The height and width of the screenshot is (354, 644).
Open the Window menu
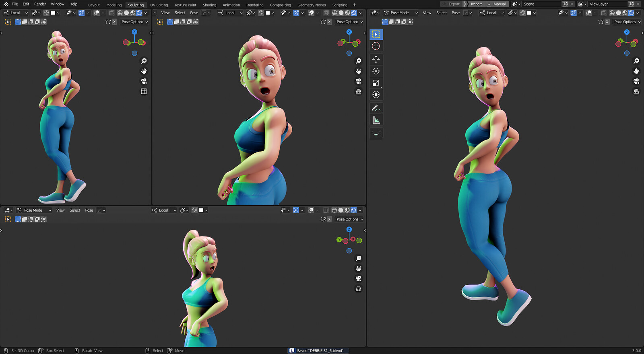tap(58, 4)
